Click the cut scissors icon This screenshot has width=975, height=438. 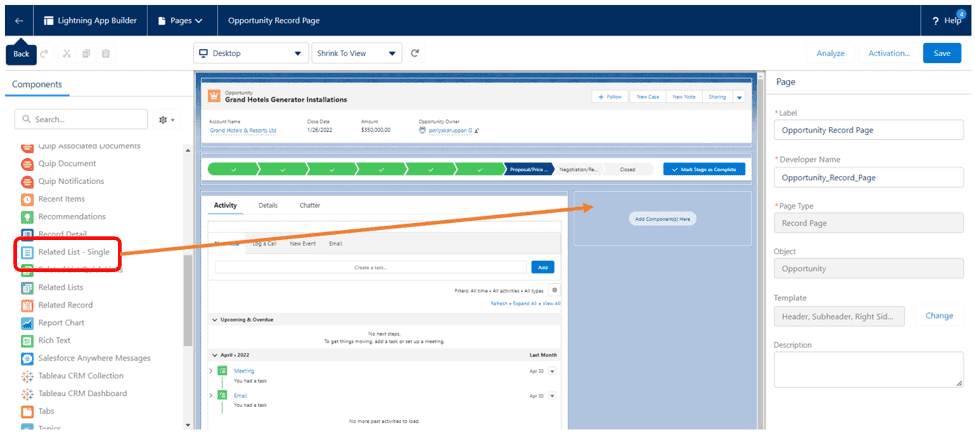(66, 54)
